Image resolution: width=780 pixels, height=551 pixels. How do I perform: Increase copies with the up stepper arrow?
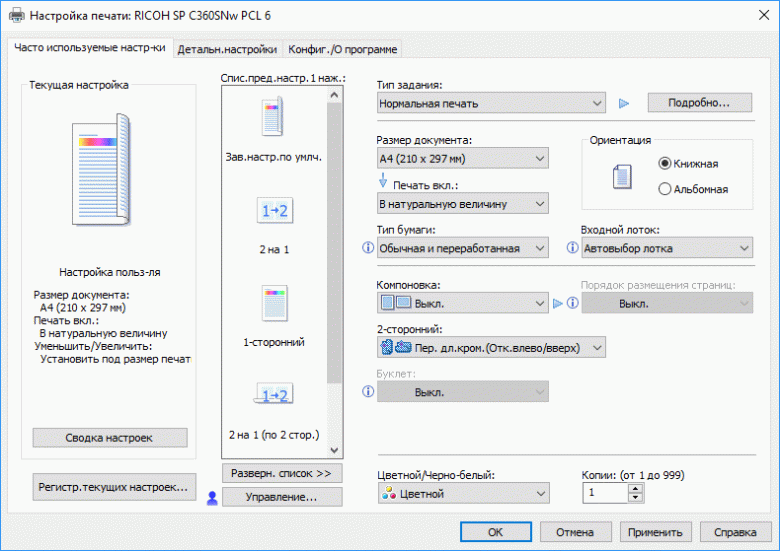tap(636, 488)
